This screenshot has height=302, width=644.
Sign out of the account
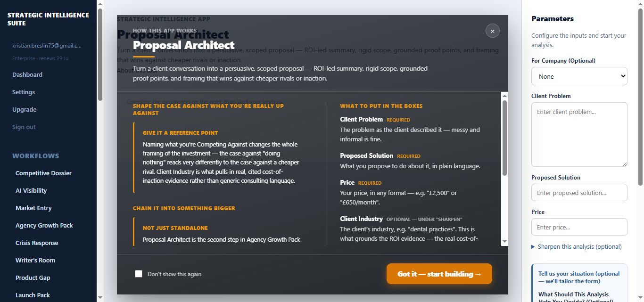pyautogui.click(x=24, y=127)
